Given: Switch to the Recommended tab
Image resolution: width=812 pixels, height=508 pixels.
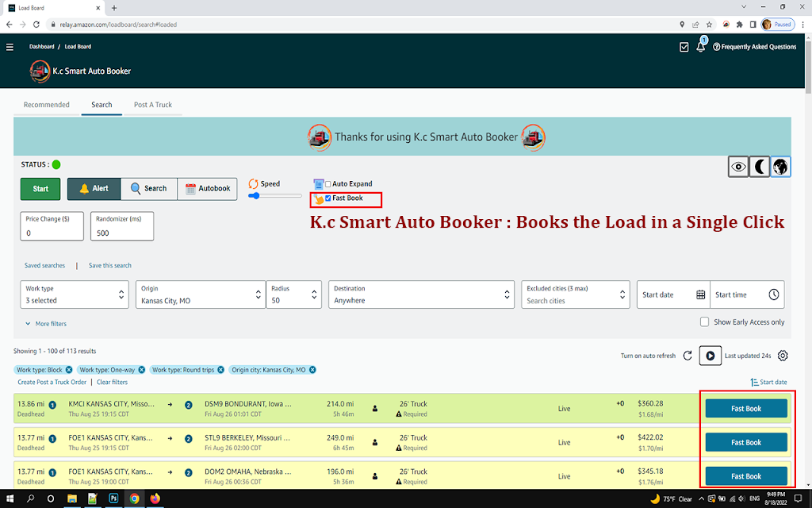Looking at the screenshot, I should click(47, 105).
